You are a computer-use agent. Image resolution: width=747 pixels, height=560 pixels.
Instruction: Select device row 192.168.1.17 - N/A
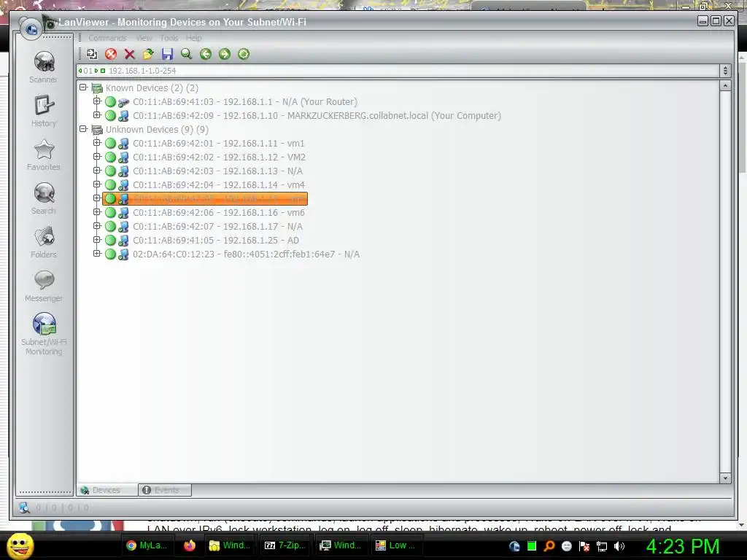coord(217,227)
